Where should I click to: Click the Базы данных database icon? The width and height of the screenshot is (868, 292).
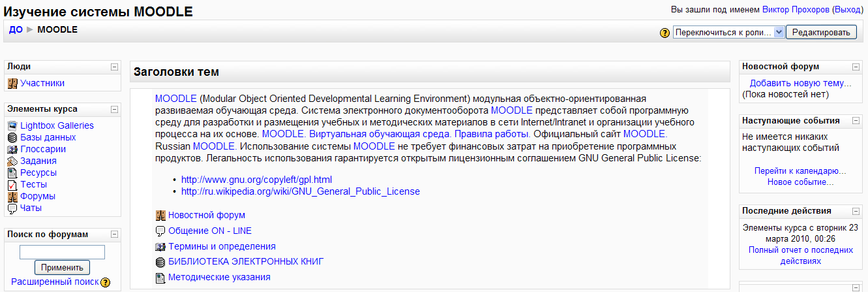(12, 137)
